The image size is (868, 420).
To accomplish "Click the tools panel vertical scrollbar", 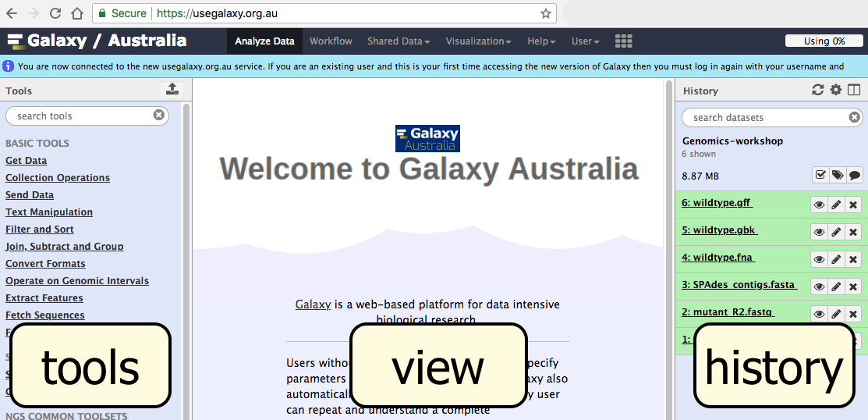I will point(186,261).
